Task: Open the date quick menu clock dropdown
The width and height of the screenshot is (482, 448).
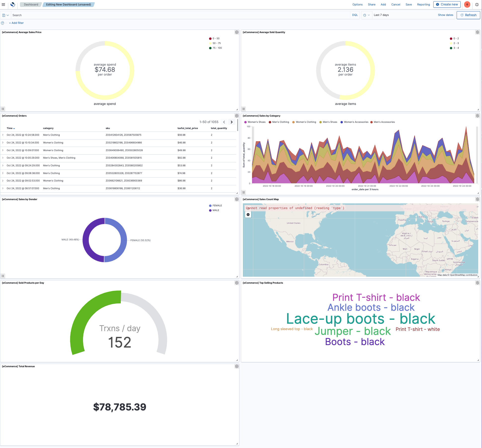Action: pyautogui.click(x=366, y=15)
